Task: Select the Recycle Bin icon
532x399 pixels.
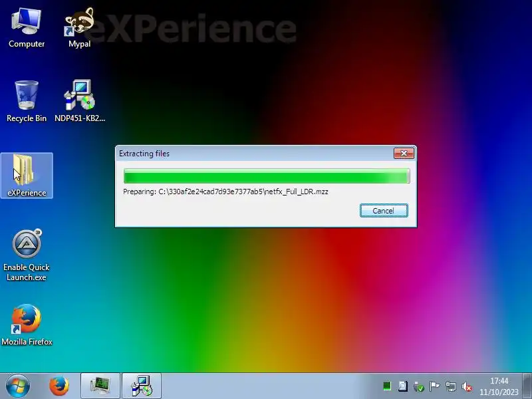Action: pos(27,101)
